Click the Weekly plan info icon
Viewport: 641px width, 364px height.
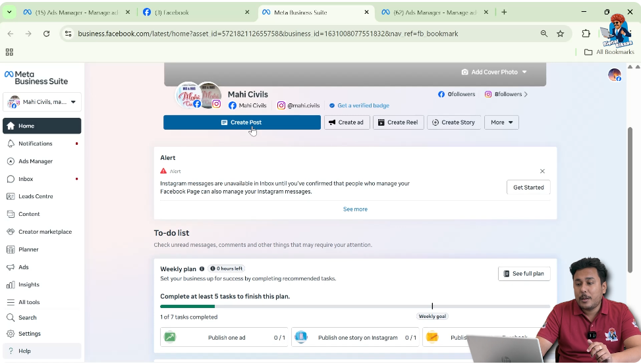click(202, 269)
